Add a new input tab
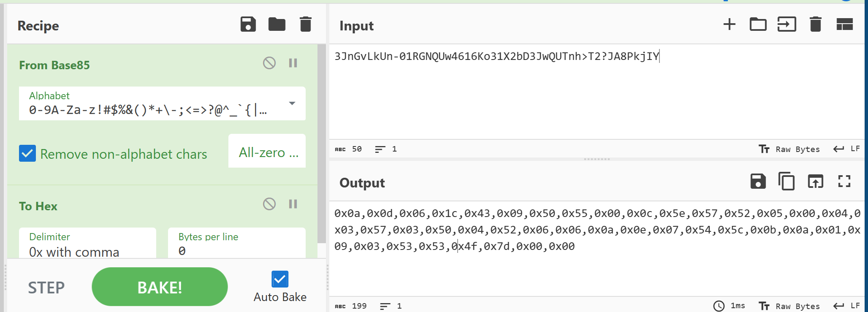 730,24
